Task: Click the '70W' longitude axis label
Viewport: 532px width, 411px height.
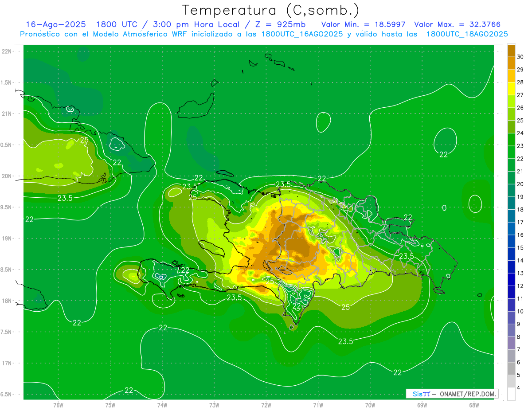Action: click(x=370, y=405)
